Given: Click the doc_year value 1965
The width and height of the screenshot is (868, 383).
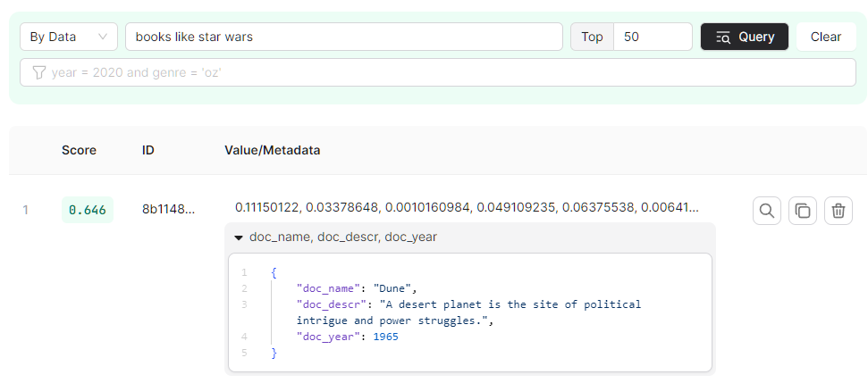Looking at the screenshot, I should (x=384, y=337).
